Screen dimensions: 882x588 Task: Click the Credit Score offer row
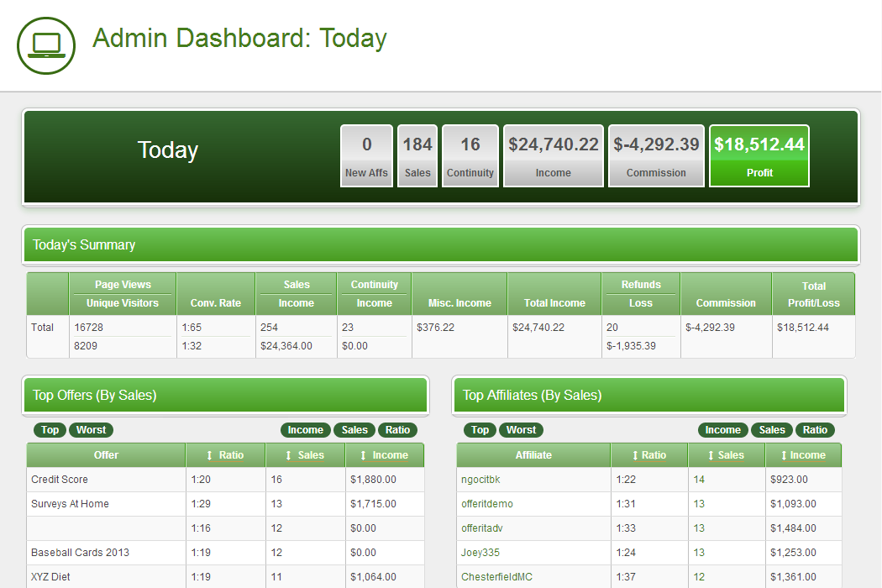[60, 480]
